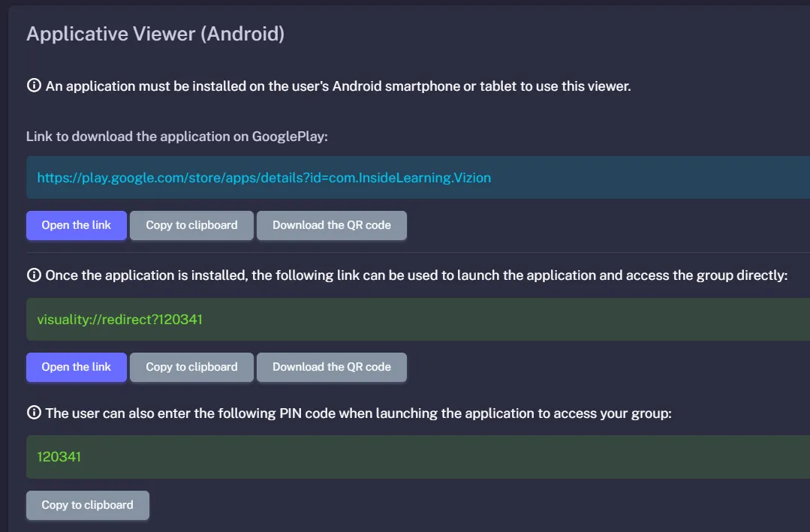Image resolution: width=810 pixels, height=532 pixels.
Task: Click the info icon beside the launch link note
Action: 33,275
